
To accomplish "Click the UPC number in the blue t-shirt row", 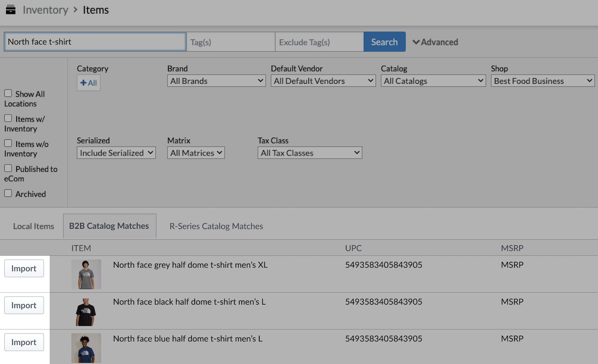I will [384, 339].
